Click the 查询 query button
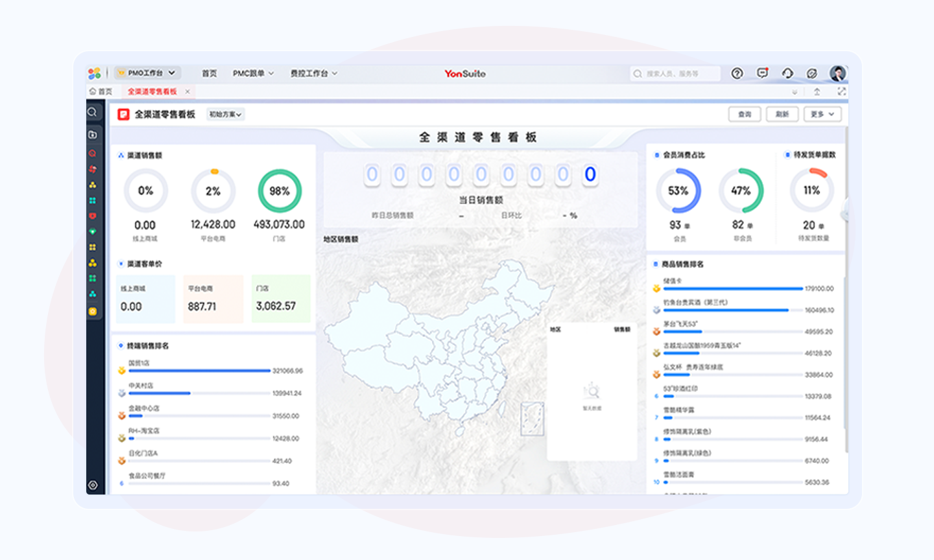 coord(745,115)
